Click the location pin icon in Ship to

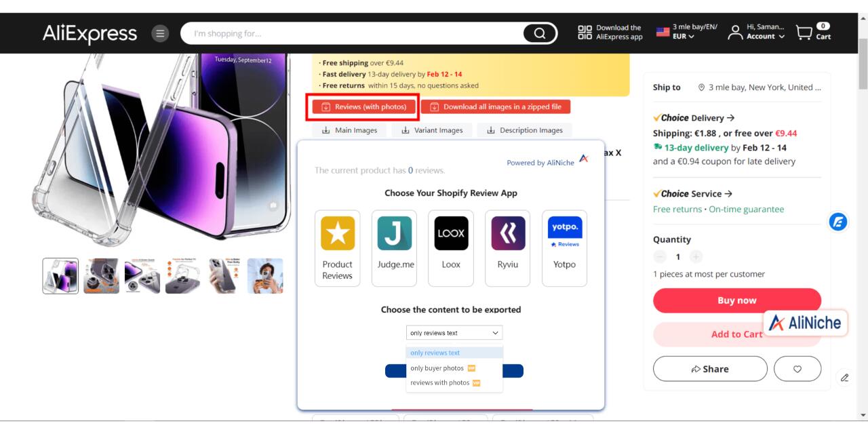click(x=701, y=87)
